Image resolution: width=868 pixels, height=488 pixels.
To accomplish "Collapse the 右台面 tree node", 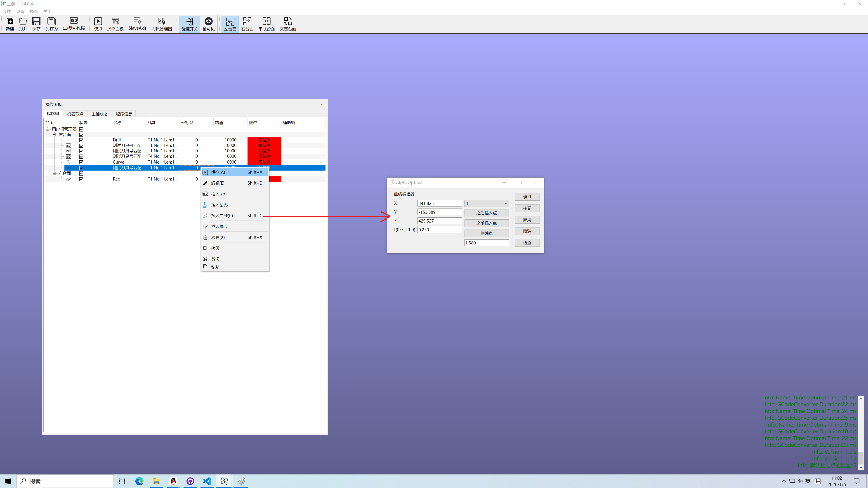I will pos(54,174).
